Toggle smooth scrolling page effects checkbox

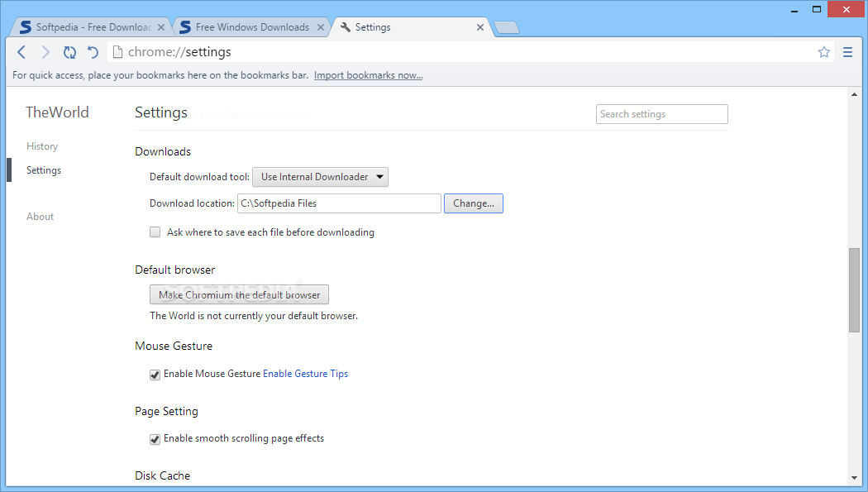tap(155, 439)
